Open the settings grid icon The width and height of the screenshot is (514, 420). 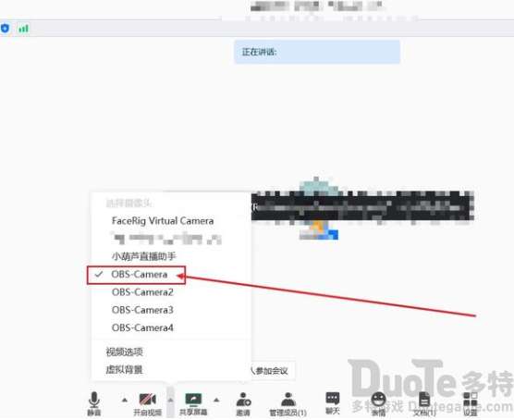[x=470, y=400]
